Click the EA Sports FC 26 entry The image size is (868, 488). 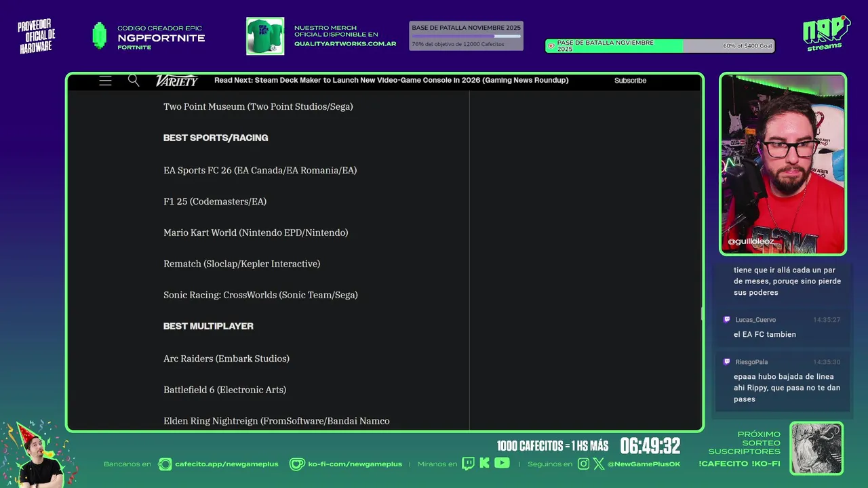tap(260, 170)
